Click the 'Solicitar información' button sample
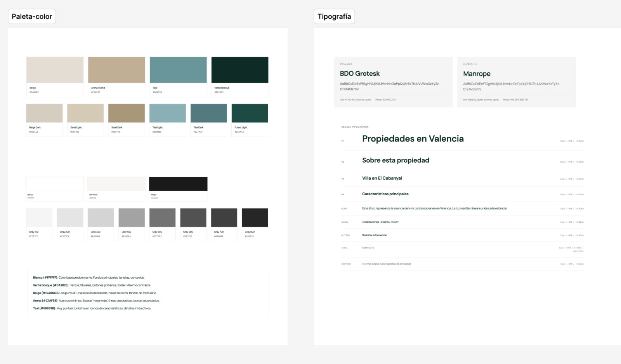621x364 pixels. [x=375, y=235]
